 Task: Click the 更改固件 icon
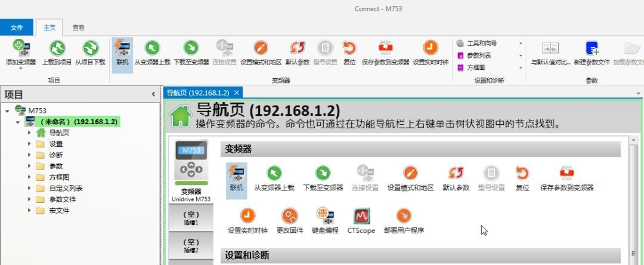[290, 216]
